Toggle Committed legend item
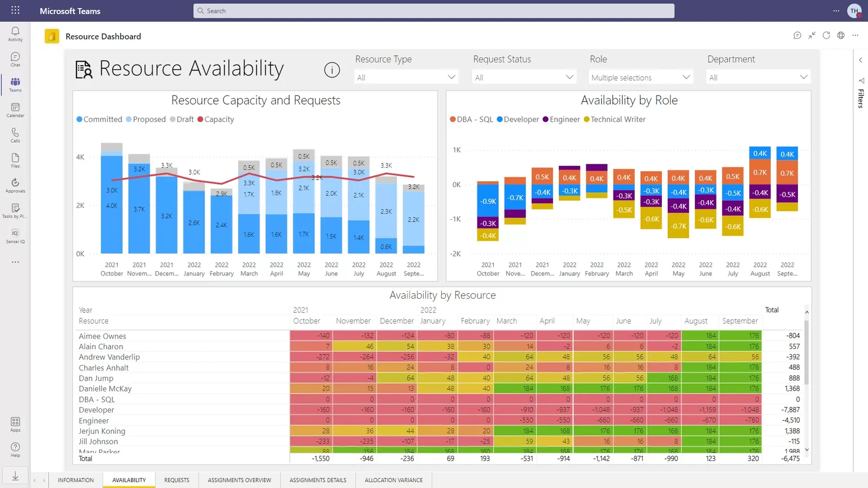Viewport: 868px width, 488px height. (99, 119)
